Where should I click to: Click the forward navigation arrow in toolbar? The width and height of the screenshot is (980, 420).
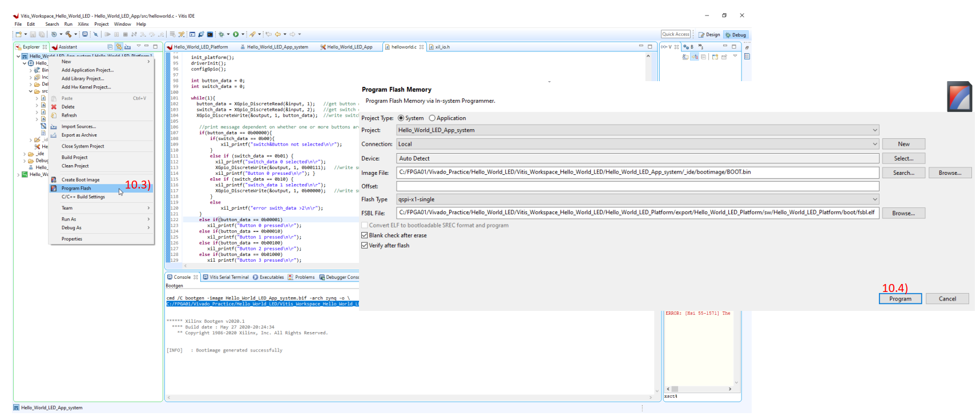292,34
